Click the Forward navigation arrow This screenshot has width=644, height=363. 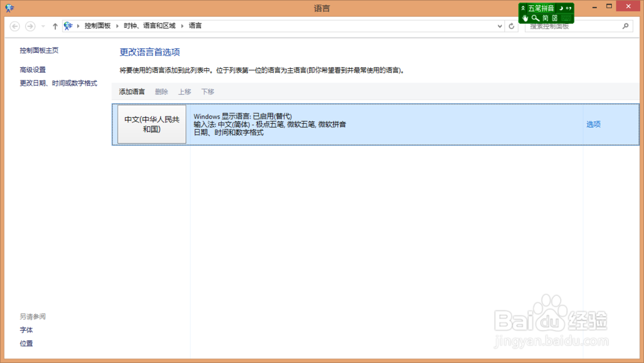point(30,26)
